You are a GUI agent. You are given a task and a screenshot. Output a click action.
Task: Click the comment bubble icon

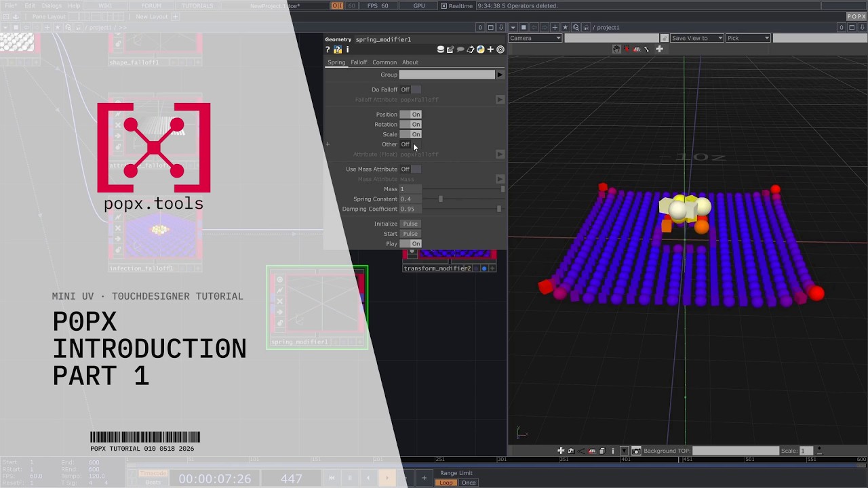[460, 49]
